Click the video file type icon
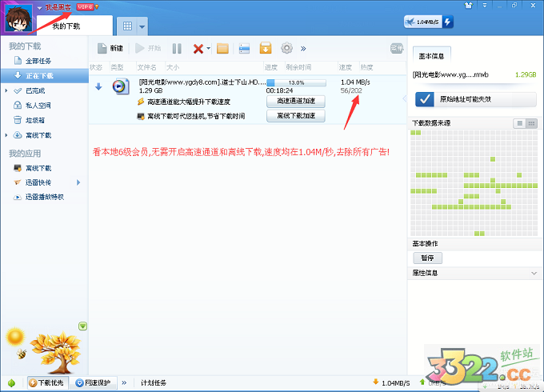Viewport: 544px width, 392px height. [121, 86]
